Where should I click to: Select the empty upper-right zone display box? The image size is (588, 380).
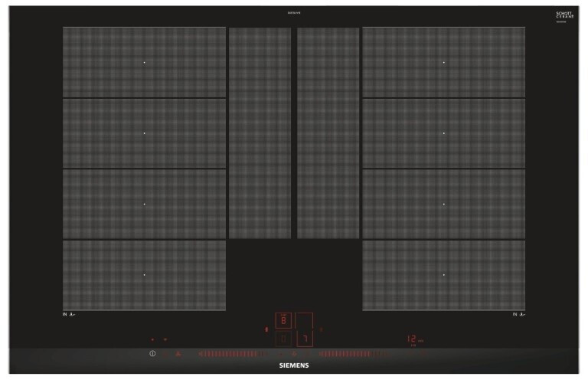click(x=304, y=321)
